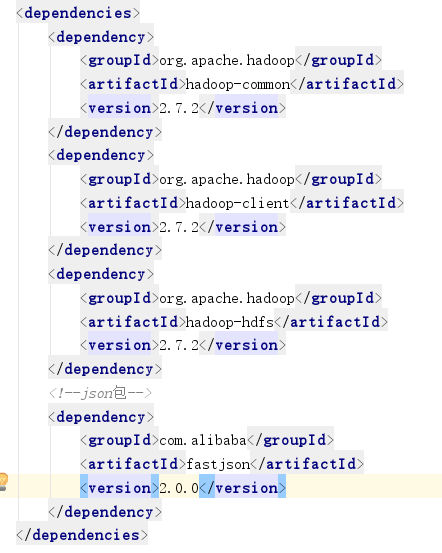Click org.apache.hadoop groupId above hadoop-hdfs
Image resolution: width=442 pixels, height=553 pixels.
(227, 298)
